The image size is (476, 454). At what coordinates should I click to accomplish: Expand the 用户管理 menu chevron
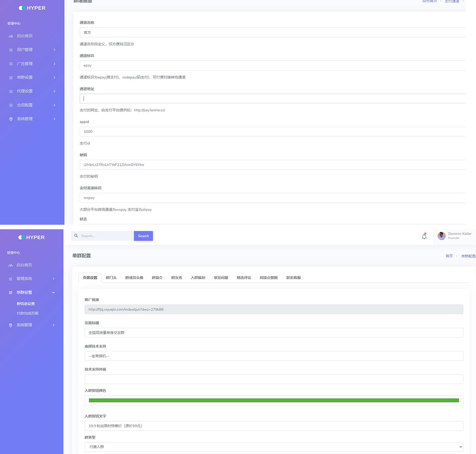point(55,50)
